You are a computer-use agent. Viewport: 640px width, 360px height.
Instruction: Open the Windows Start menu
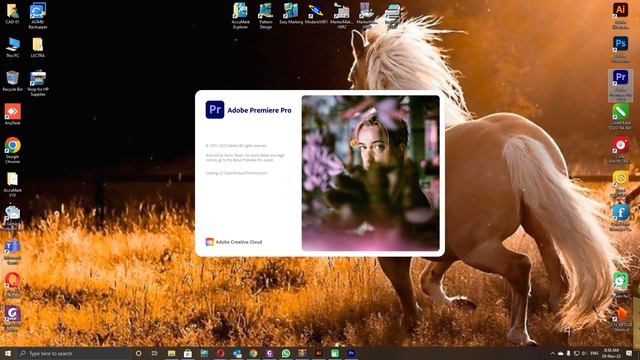point(8,353)
